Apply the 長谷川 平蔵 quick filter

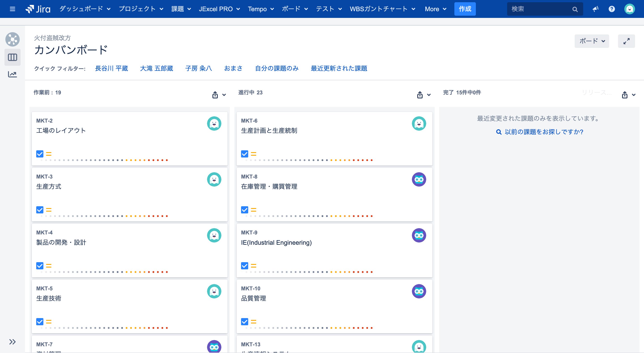pyautogui.click(x=112, y=68)
